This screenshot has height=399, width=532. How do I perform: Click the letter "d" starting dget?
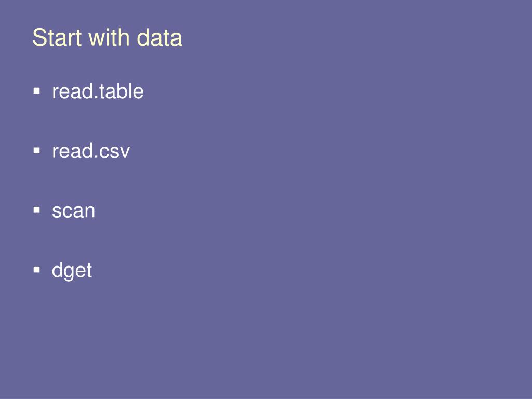pyautogui.click(x=57, y=270)
